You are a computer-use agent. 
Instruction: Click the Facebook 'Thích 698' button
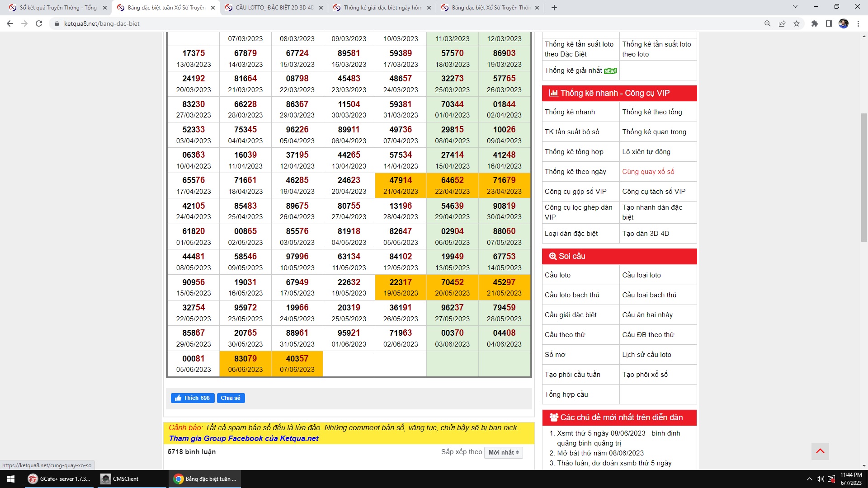coord(193,398)
